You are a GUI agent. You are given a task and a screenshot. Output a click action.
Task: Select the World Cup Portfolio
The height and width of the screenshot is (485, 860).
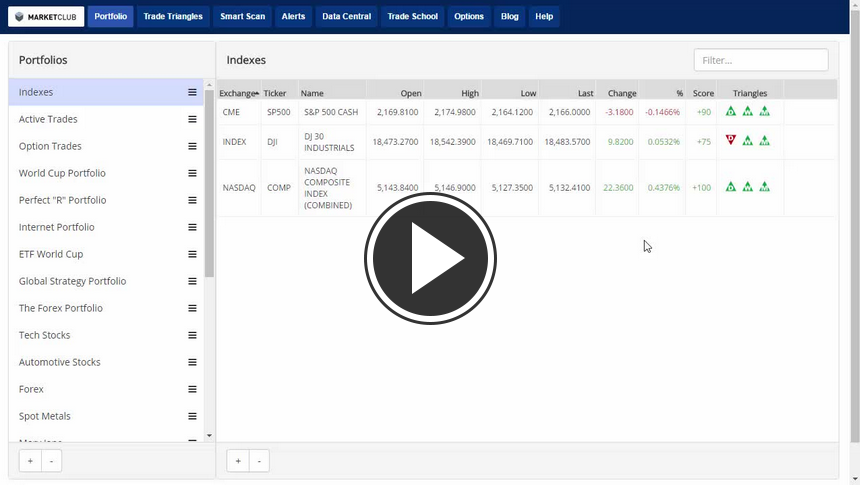(106, 173)
